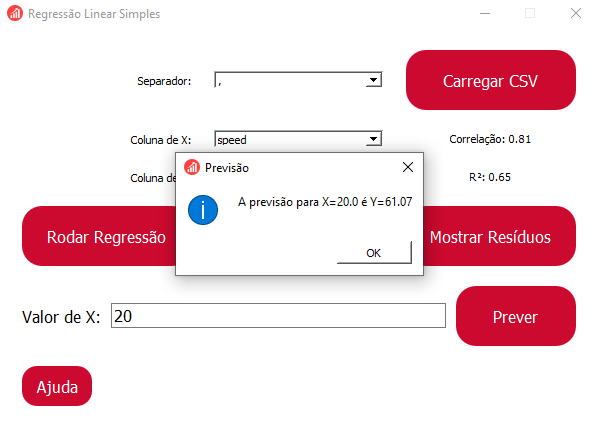Click the blue information icon in dialog
This screenshot has width=598, height=428.
(x=203, y=210)
